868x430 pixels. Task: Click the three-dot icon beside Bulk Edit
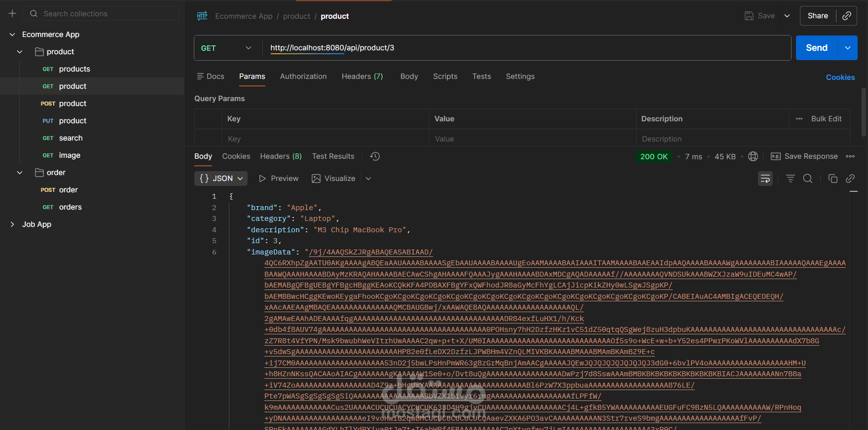coord(799,119)
